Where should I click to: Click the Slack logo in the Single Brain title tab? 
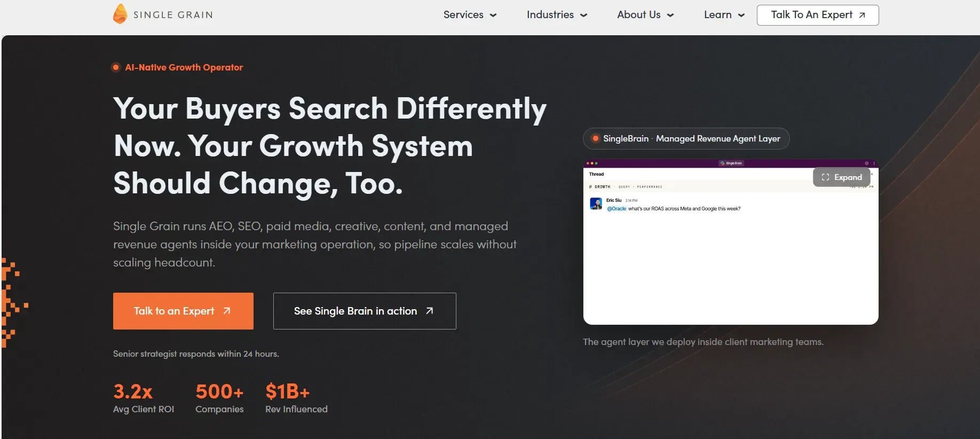722,163
